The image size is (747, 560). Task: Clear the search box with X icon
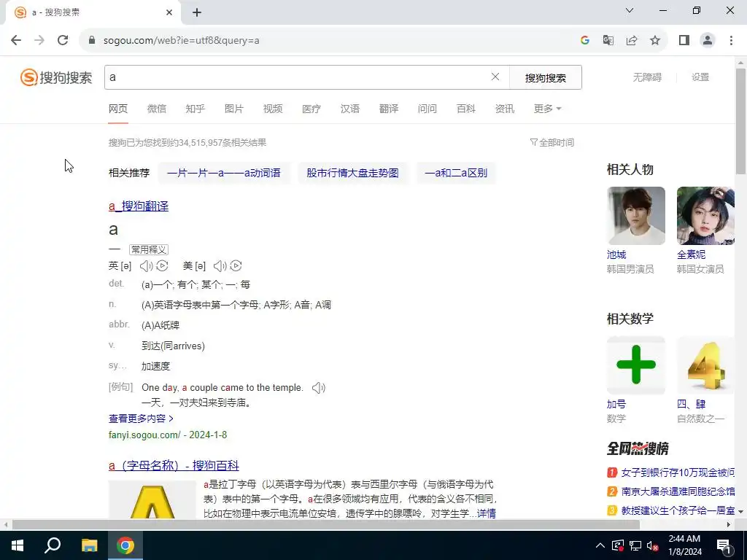[x=495, y=77]
